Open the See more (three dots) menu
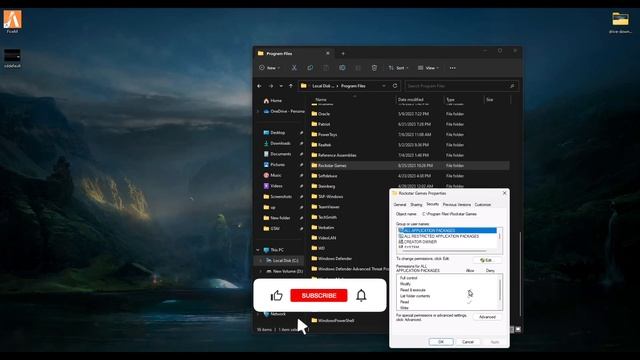 (x=453, y=68)
